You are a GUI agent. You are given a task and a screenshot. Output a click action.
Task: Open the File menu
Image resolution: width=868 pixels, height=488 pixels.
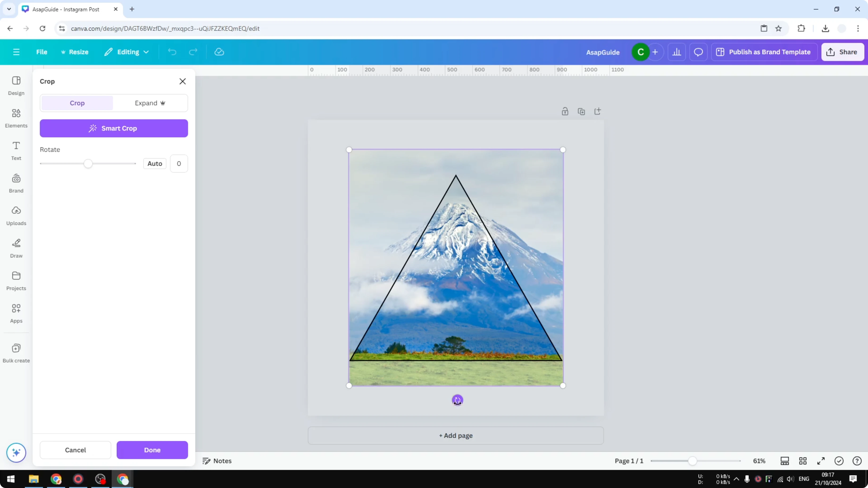pyautogui.click(x=42, y=52)
